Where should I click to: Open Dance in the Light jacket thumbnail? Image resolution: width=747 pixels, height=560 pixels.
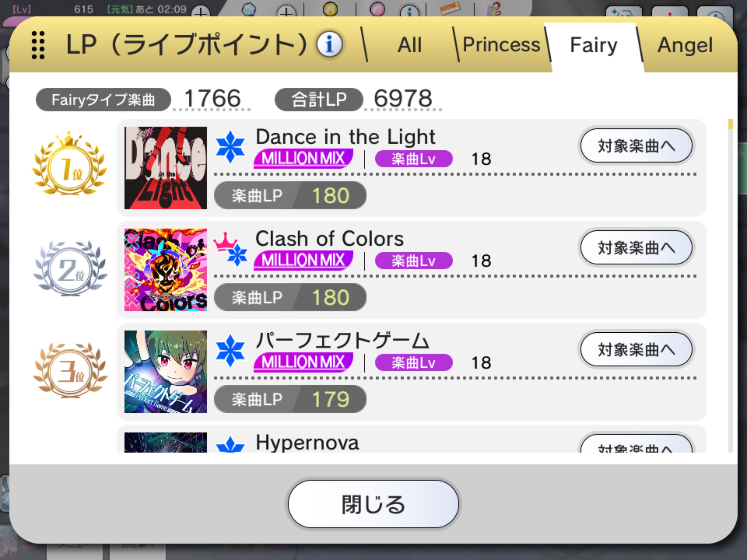click(x=166, y=168)
